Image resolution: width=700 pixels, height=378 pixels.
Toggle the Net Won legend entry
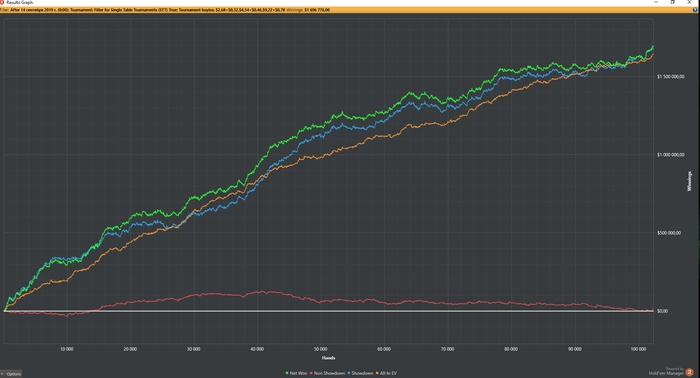pyautogui.click(x=296, y=373)
